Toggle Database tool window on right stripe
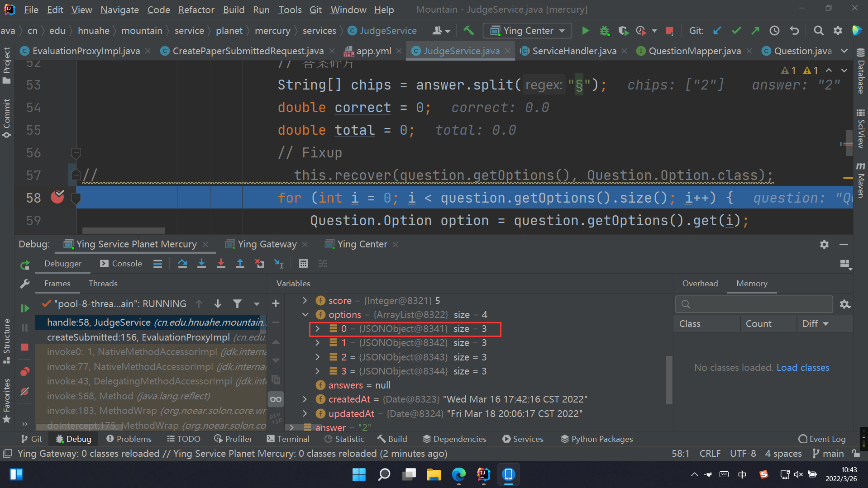 click(x=860, y=71)
